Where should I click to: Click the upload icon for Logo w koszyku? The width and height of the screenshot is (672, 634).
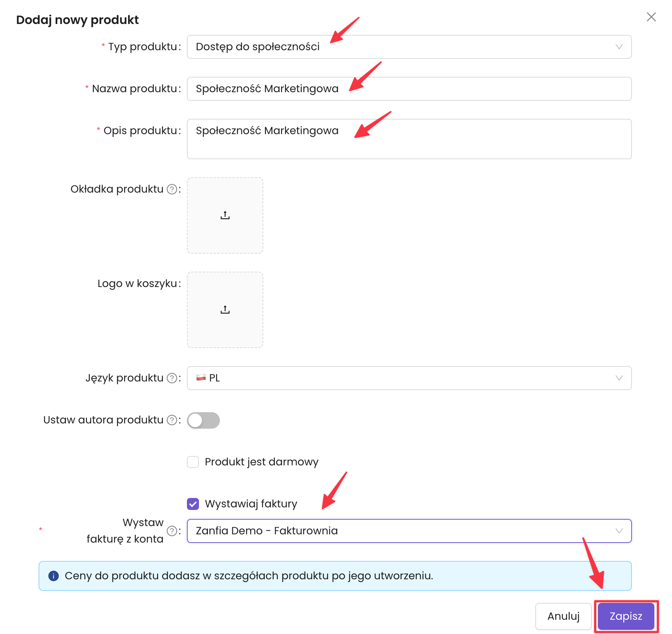[225, 310]
